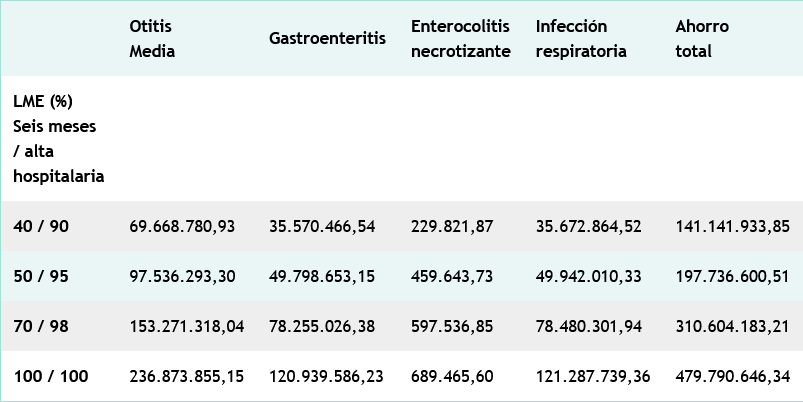This screenshot has height=402, width=803.
Task: Select the 100 / 100 row label
Action: 51,376
